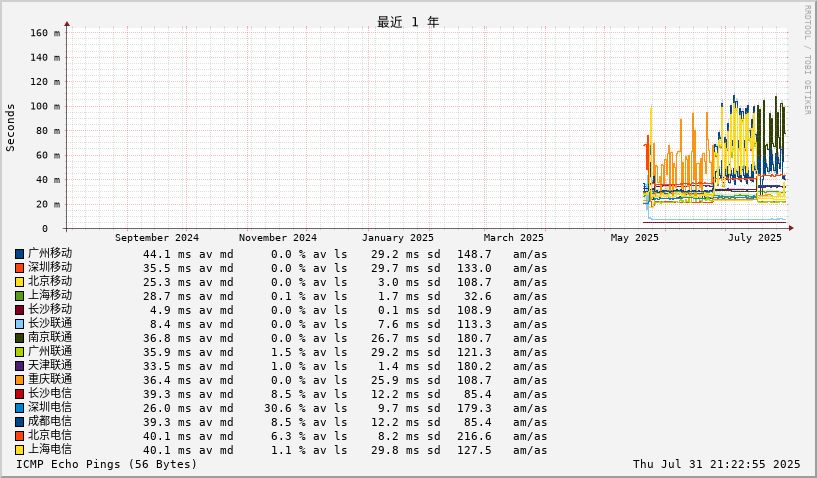Click the 长沙联通 legend label
The width and height of the screenshot is (817, 478).
coord(50,324)
